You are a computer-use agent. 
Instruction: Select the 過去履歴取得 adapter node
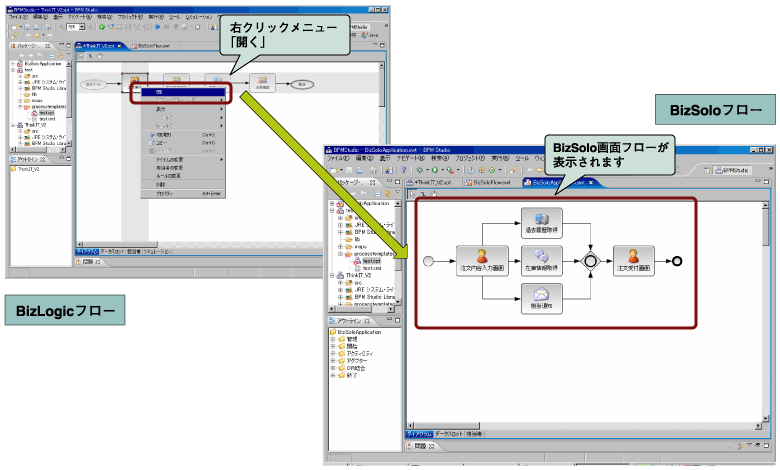click(x=541, y=223)
